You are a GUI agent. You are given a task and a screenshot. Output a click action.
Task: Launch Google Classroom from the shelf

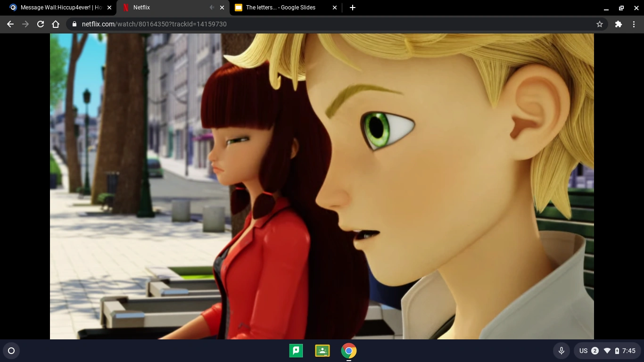tap(322, 351)
